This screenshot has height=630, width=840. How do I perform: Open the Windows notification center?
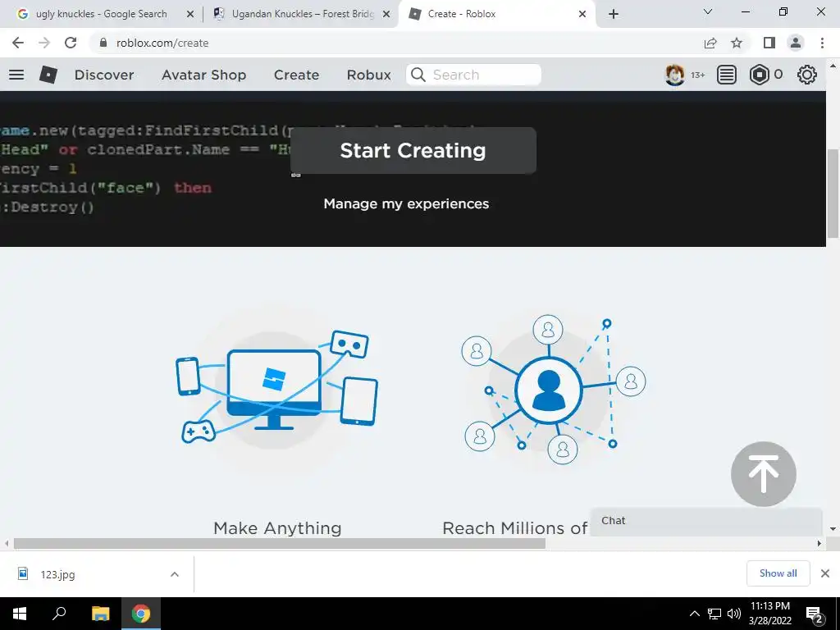tap(815, 614)
